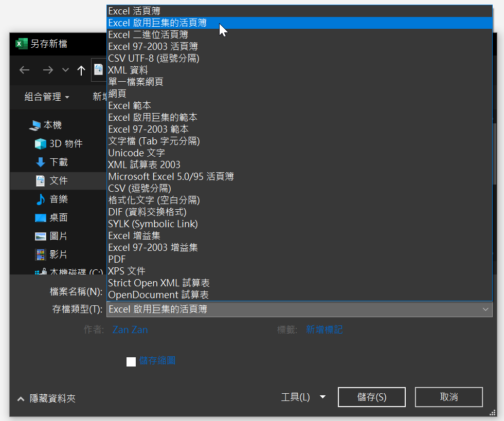
Task: Open the 桌面 folder
Action: [x=59, y=217]
